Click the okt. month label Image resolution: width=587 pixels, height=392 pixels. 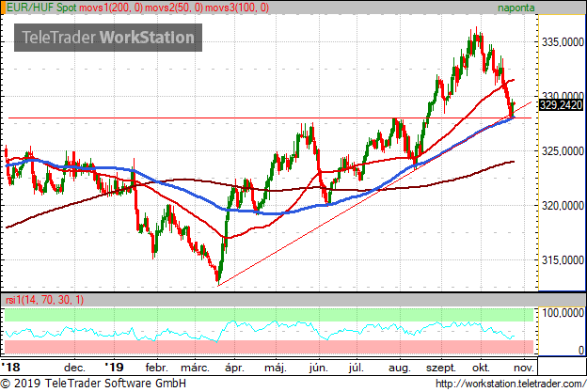click(481, 368)
